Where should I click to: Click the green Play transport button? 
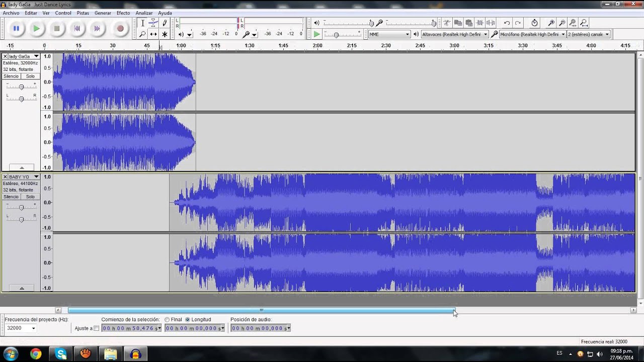click(36, 29)
